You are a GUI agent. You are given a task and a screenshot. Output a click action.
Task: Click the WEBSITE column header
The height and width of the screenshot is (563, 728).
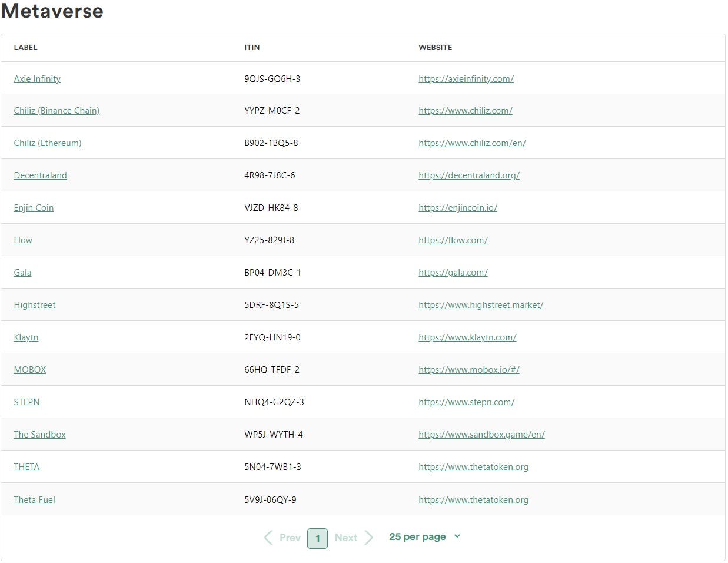[436, 48]
